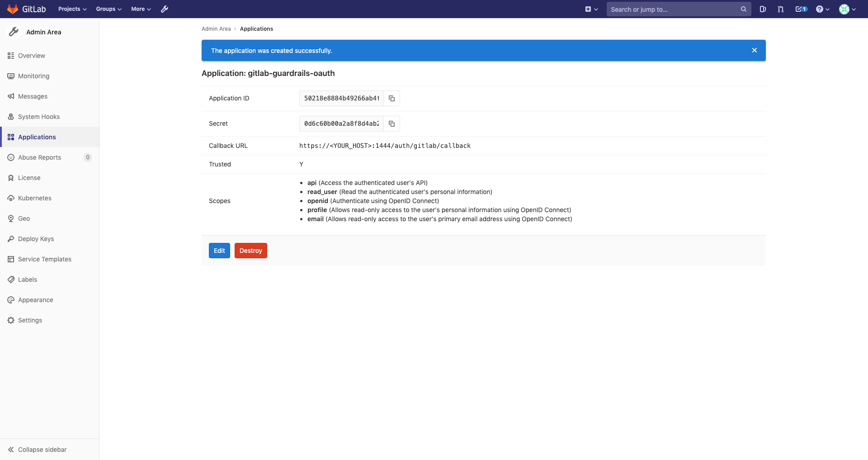The image size is (868, 460).
Task: Copy the Application ID to clipboard
Action: coord(392,98)
